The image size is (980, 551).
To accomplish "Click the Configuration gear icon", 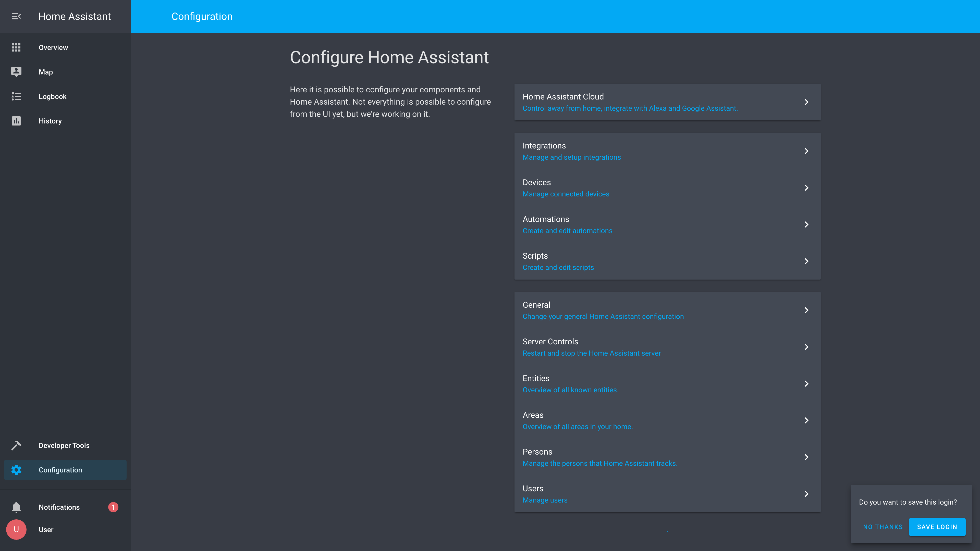I will point(16,470).
